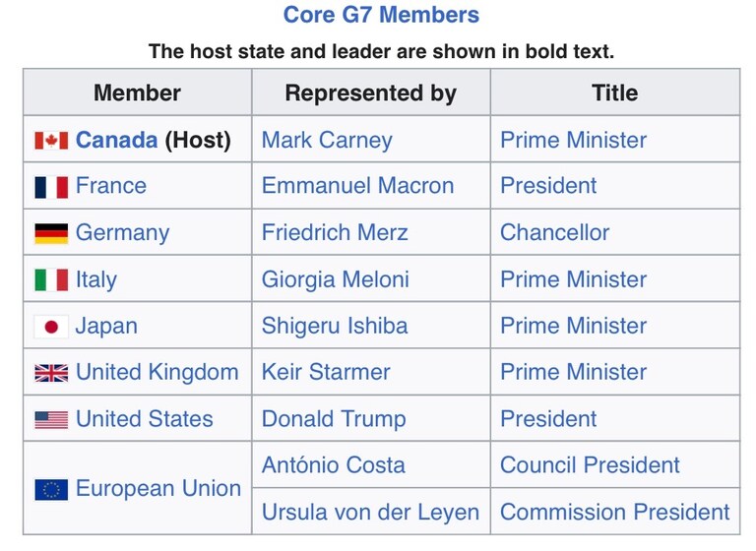This screenshot has height=551, width=756.
Task: Click the Ursula von der Leyen link
Action: point(370,513)
